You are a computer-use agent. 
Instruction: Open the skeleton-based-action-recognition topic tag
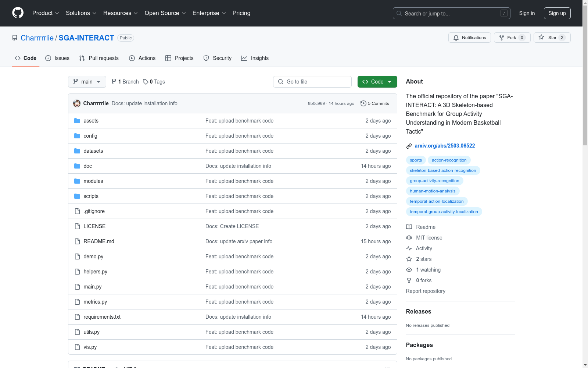pos(443,170)
